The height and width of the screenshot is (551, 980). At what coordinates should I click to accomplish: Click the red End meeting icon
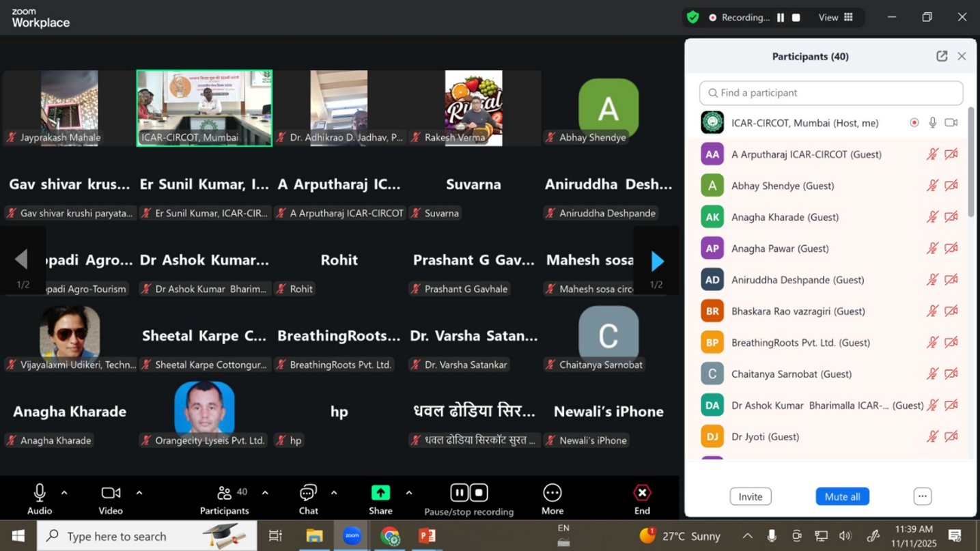coord(642,493)
